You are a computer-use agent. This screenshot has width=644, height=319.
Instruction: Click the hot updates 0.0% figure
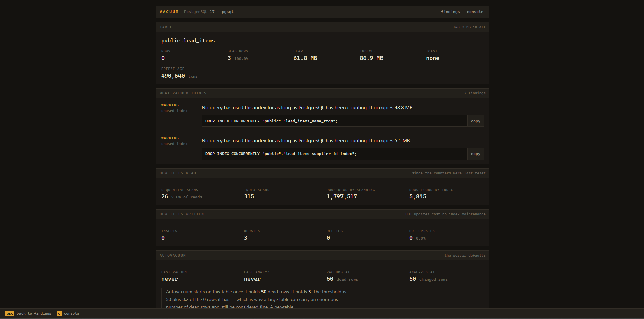(420, 238)
